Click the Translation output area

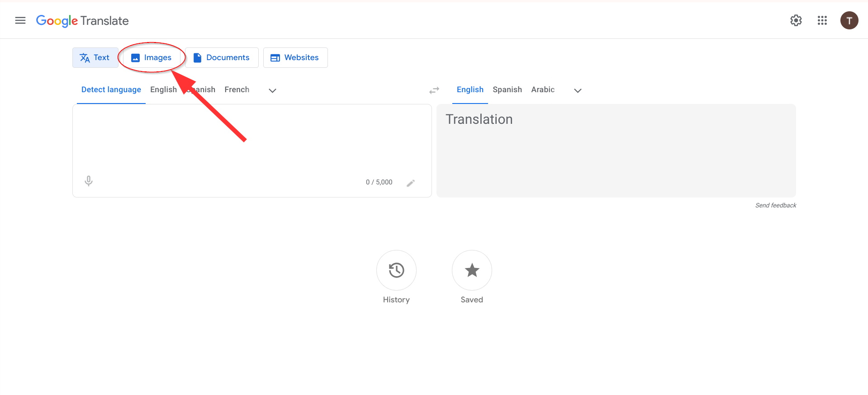coord(616,150)
